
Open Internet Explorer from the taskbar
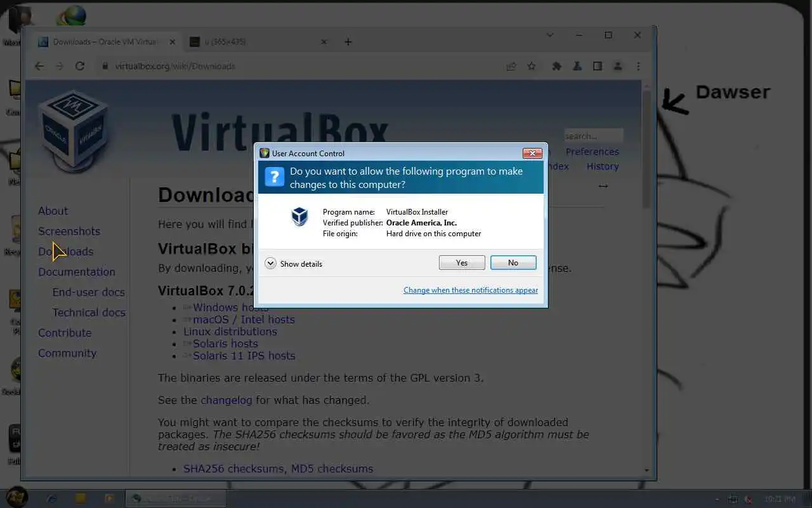pos(52,498)
